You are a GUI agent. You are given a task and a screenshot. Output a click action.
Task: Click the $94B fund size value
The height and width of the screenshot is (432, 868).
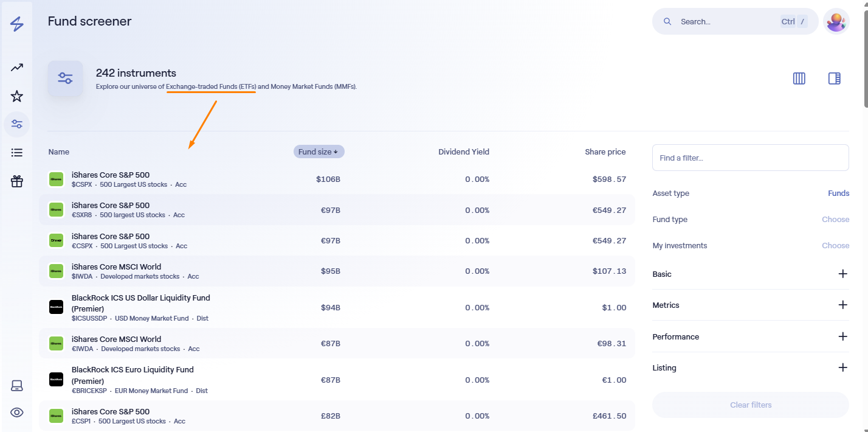point(331,307)
